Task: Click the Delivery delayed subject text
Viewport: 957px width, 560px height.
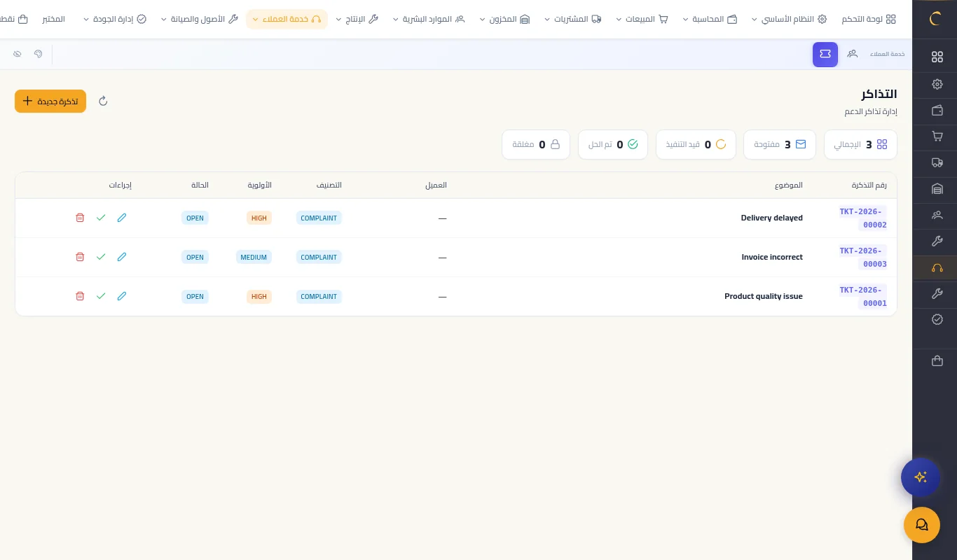Action: (x=772, y=218)
